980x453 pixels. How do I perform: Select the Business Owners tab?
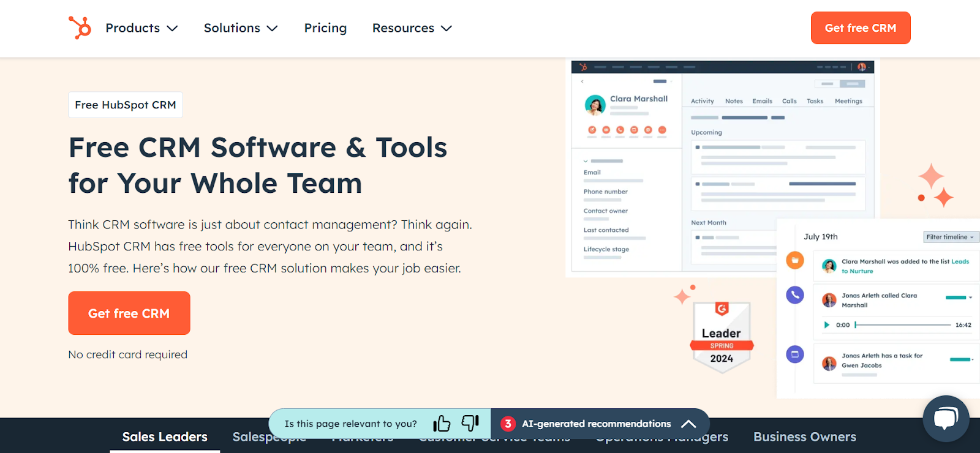pos(805,437)
